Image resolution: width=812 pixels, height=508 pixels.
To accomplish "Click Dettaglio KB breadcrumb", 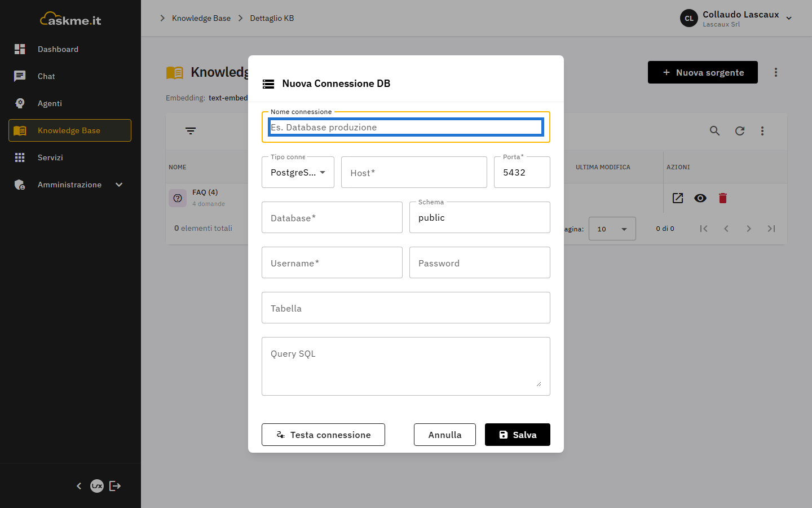I will [x=272, y=18].
